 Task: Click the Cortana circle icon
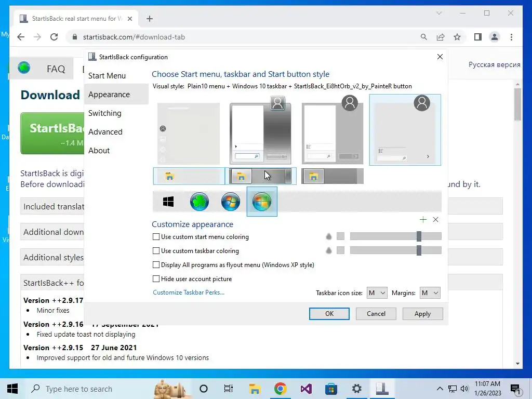203,389
